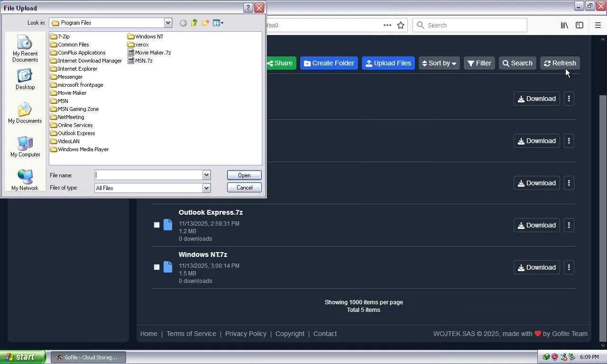This screenshot has height=364, width=607.
Task: Bookmark this page with the star icon
Action: coord(401,25)
